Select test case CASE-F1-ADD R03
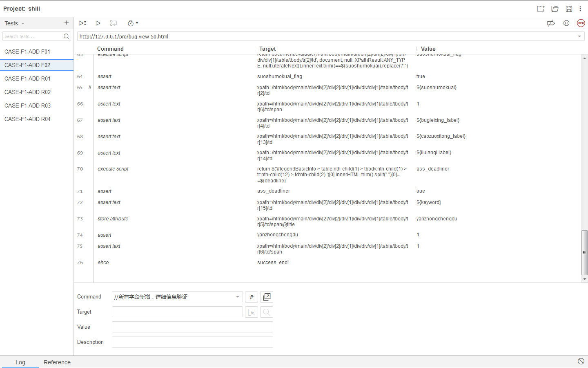Viewport: 588px width, 368px height. (27, 105)
